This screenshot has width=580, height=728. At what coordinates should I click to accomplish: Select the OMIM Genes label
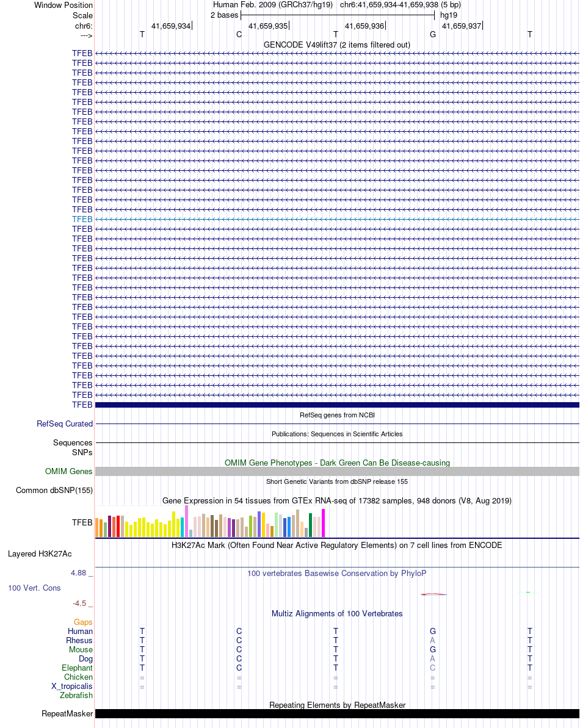point(69,471)
